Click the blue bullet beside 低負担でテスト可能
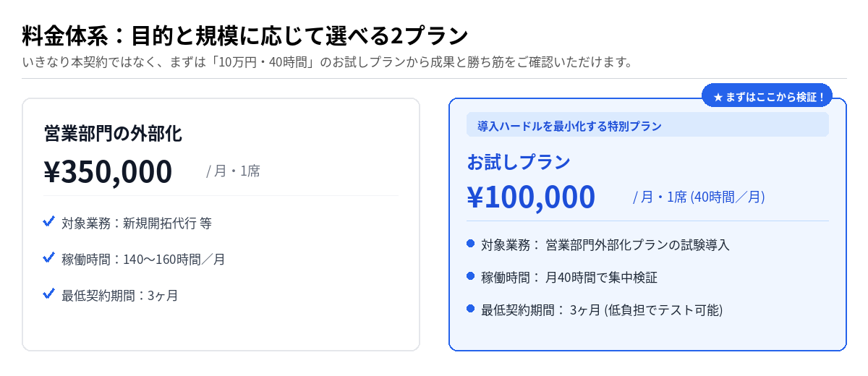The image size is (868, 376). click(470, 309)
